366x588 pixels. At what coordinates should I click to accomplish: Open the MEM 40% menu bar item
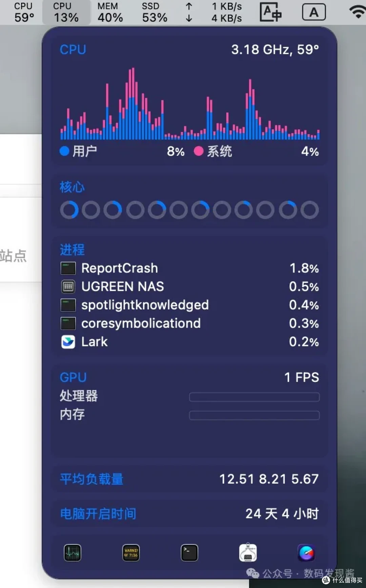[110, 12]
